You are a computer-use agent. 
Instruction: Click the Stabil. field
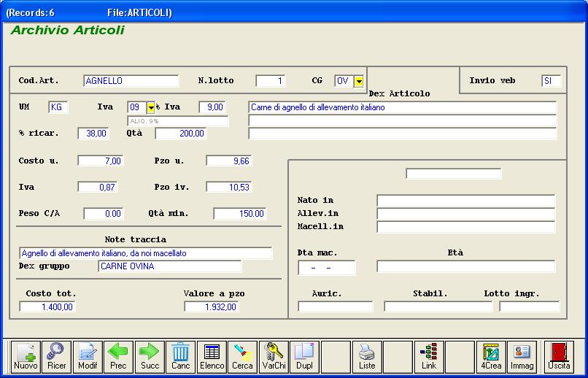click(438, 306)
